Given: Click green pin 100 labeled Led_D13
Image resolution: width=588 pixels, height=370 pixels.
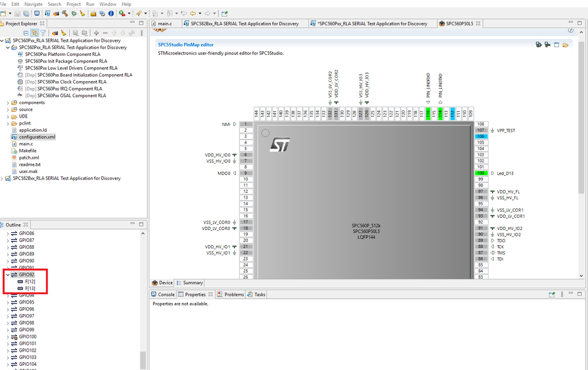Looking at the screenshot, I should [x=481, y=173].
